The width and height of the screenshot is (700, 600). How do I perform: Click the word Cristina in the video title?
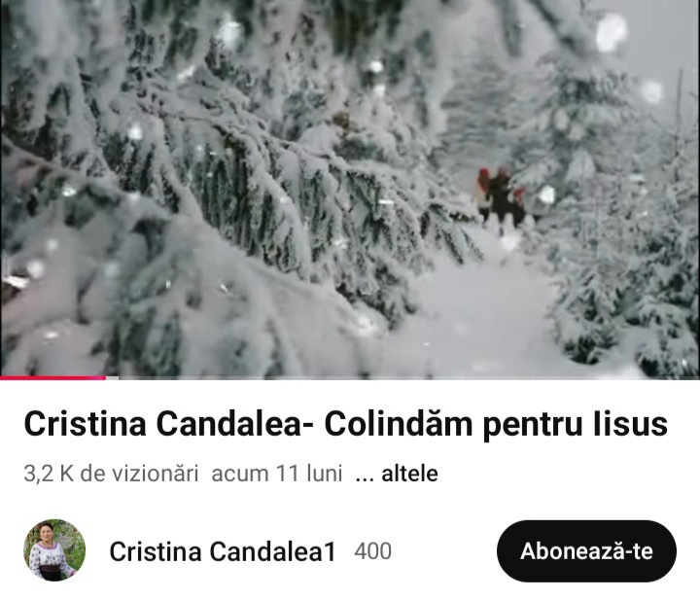point(85,424)
